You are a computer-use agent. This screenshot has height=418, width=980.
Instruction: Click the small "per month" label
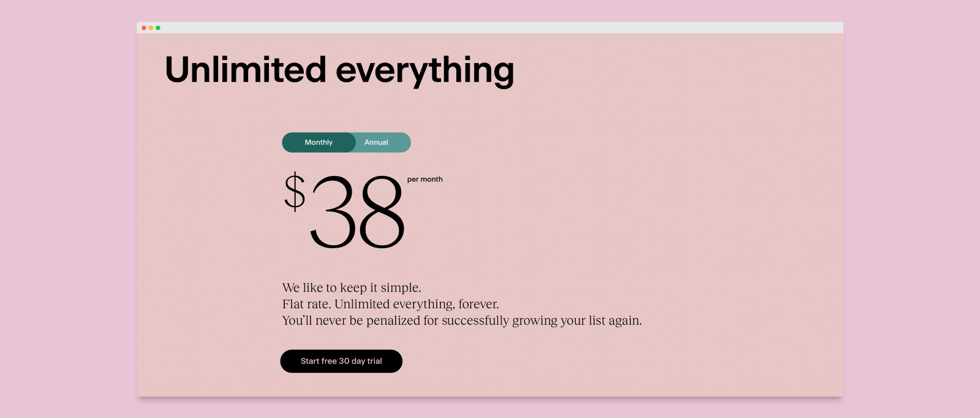pyautogui.click(x=424, y=180)
